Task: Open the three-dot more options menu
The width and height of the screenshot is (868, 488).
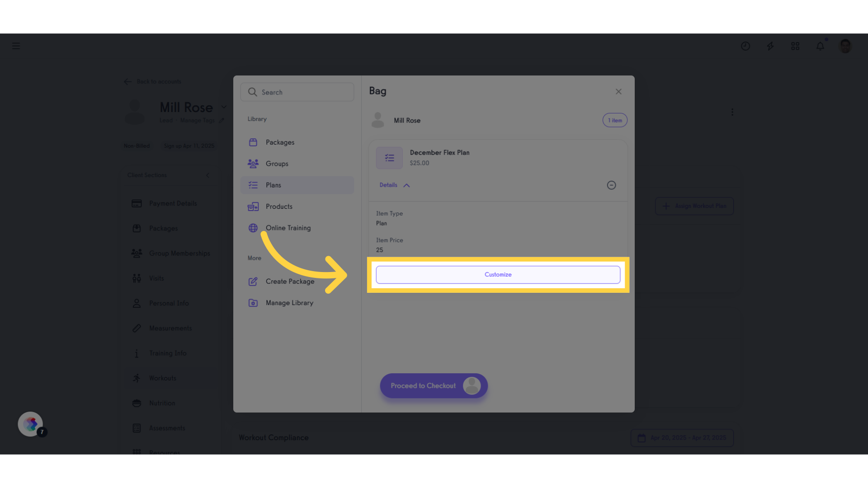Action: pos(732,112)
